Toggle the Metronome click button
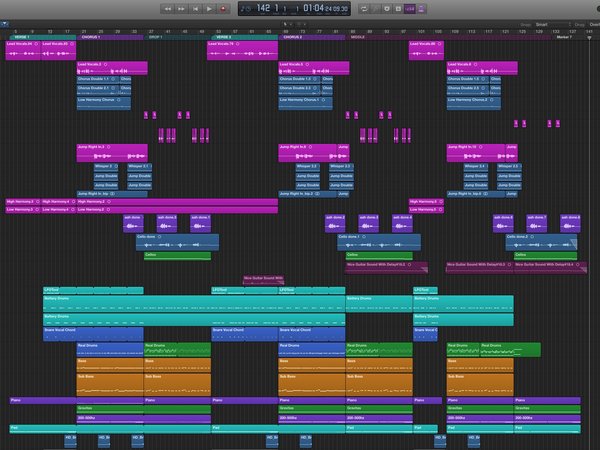This screenshot has width=600, height=450. pos(421,9)
